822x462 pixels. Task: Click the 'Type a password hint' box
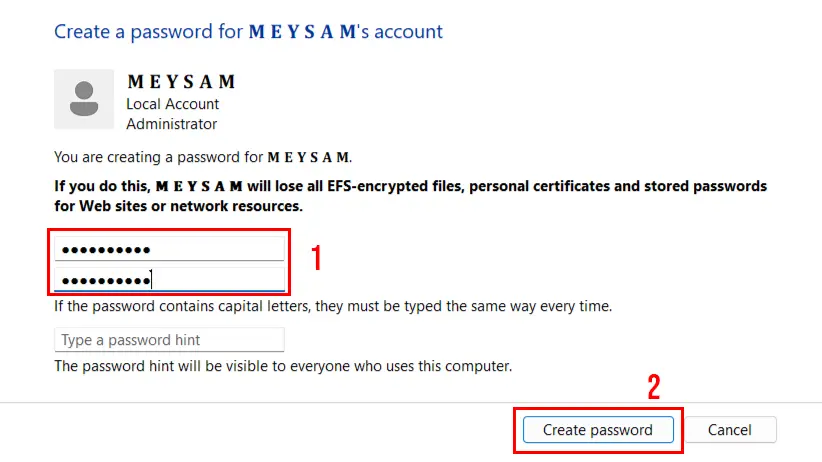point(169,340)
